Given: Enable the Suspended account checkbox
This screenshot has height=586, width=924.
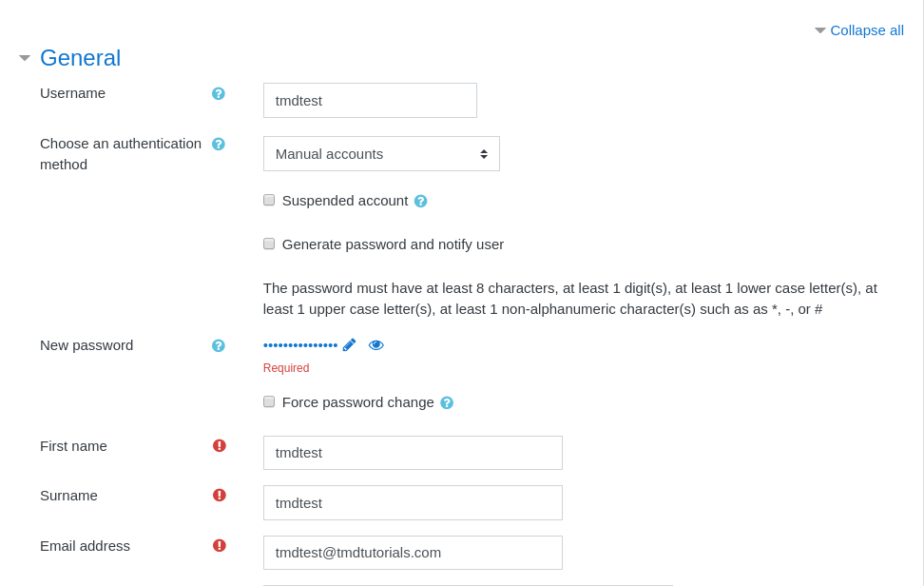Looking at the screenshot, I should coord(269,200).
